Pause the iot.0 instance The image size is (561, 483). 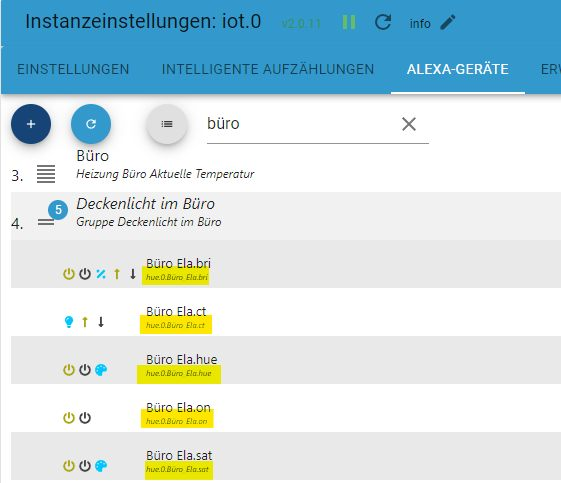click(349, 23)
